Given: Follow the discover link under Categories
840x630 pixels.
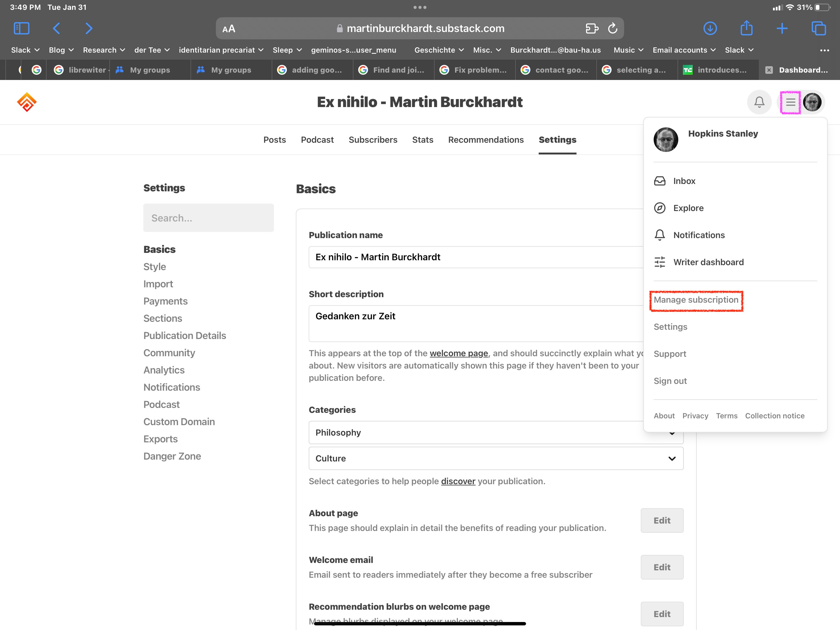Looking at the screenshot, I should pos(458,481).
